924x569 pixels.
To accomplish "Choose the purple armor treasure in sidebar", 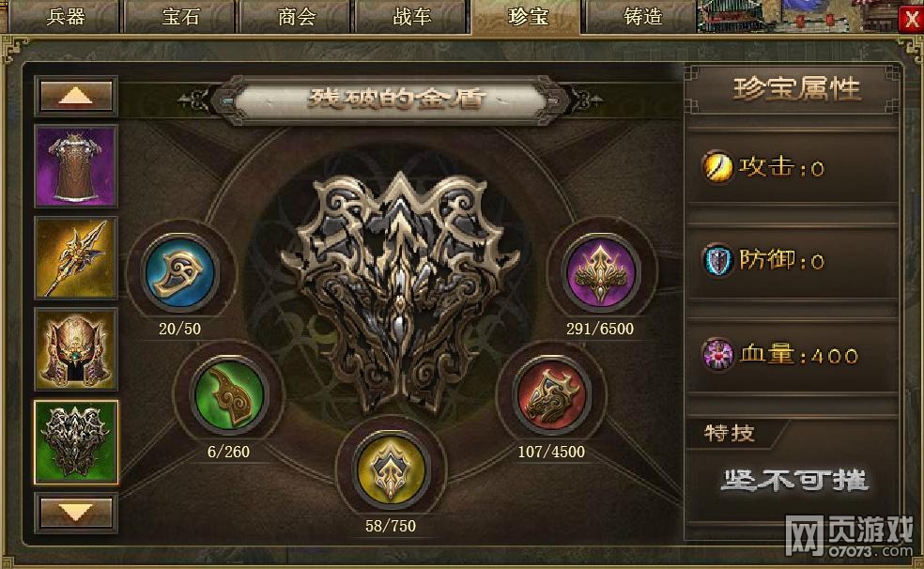I will pyautogui.click(x=76, y=166).
